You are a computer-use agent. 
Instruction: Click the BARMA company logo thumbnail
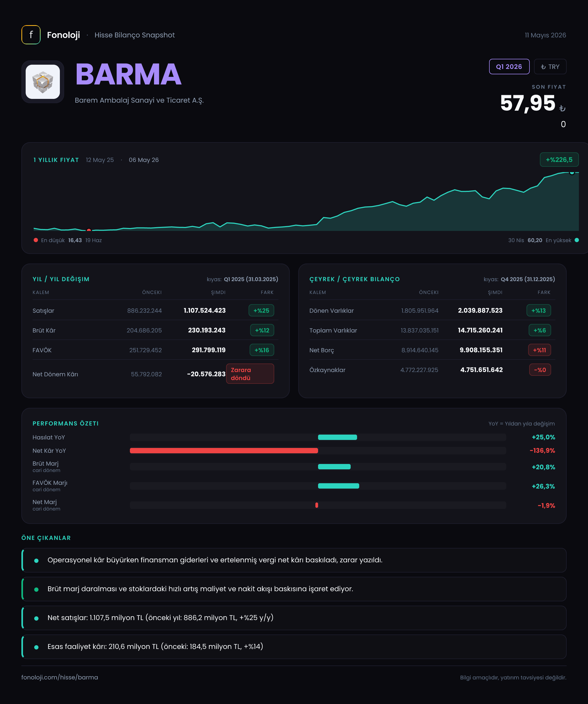point(43,82)
